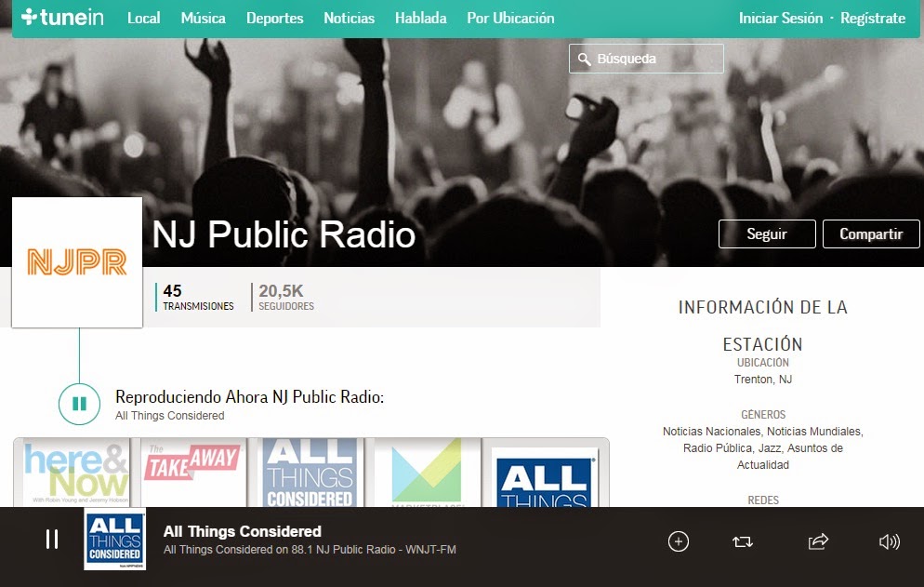Click the Regístrate link

(873, 19)
